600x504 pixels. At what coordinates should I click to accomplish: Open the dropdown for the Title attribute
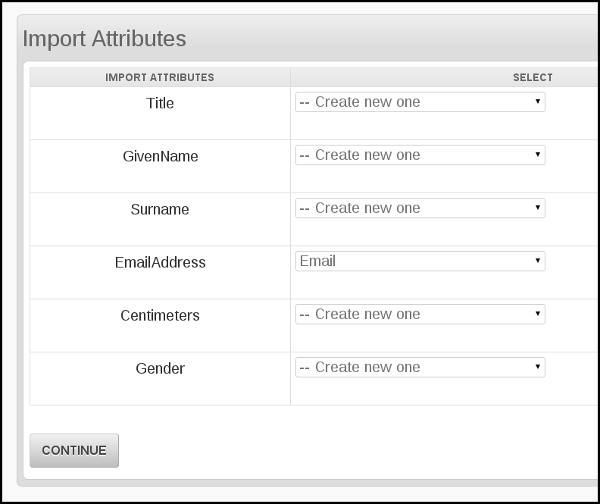click(x=420, y=102)
